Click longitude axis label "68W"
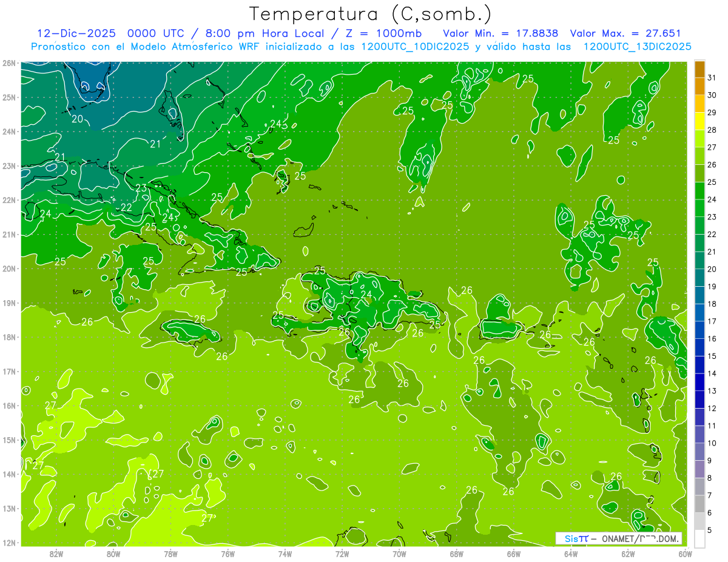The height and width of the screenshot is (562, 728). tap(457, 554)
